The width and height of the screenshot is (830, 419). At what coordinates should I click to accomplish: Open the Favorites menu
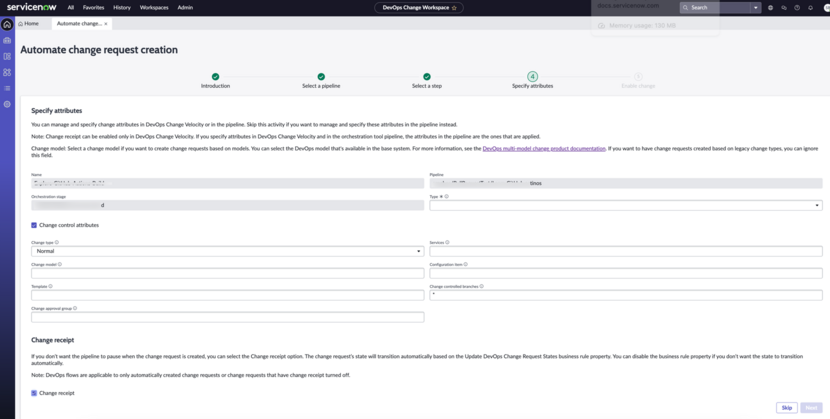[x=94, y=8]
